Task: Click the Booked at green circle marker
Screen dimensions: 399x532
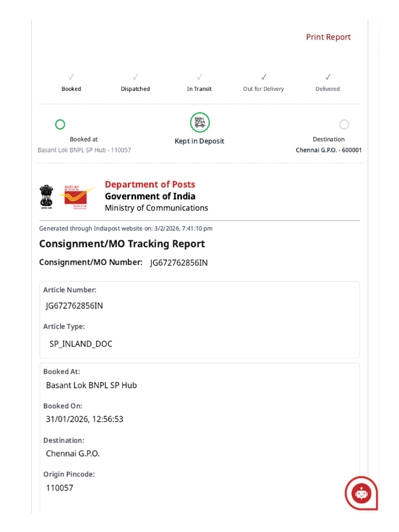Action: click(x=60, y=125)
